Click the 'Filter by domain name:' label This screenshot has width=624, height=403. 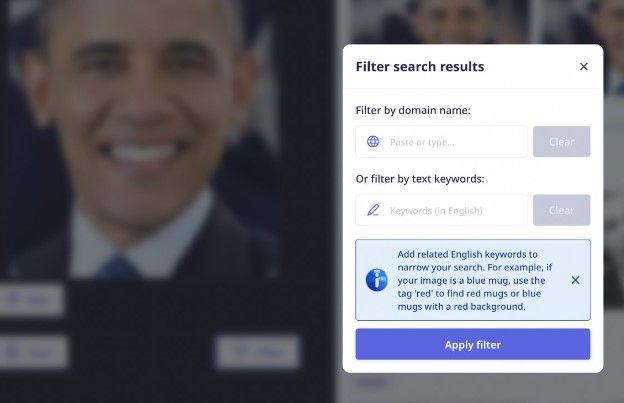(413, 110)
